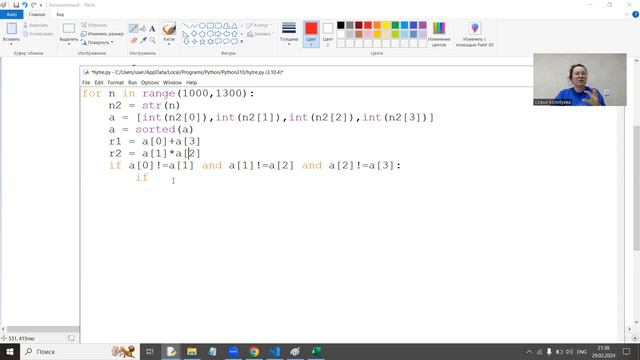Open the IDLE Format menu
640x360 pixels.
point(116,82)
